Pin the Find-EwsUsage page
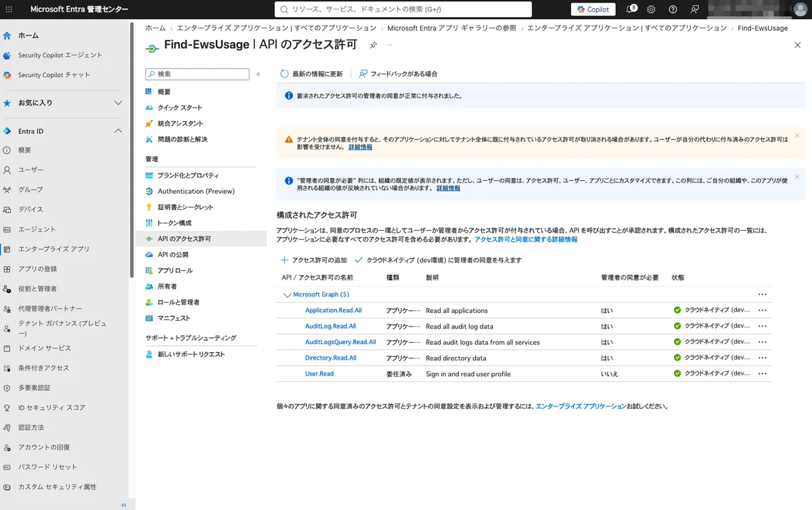Image resolution: width=812 pixels, height=510 pixels. point(373,45)
